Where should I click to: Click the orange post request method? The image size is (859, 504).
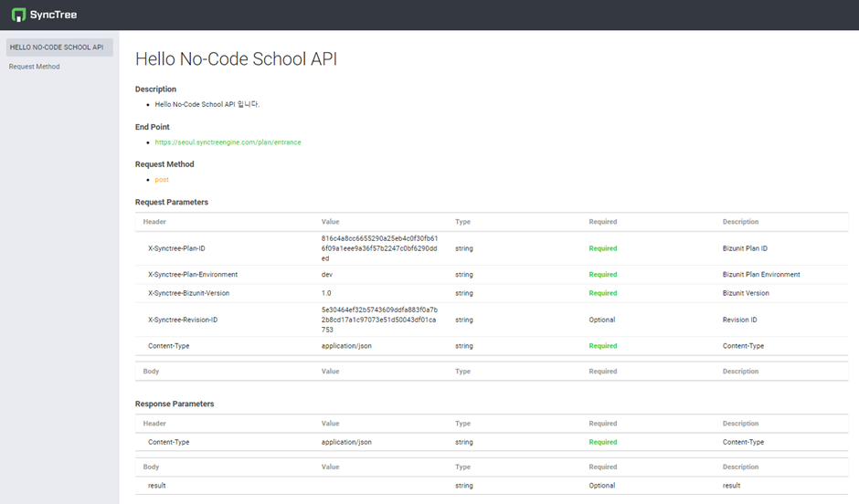pos(162,180)
